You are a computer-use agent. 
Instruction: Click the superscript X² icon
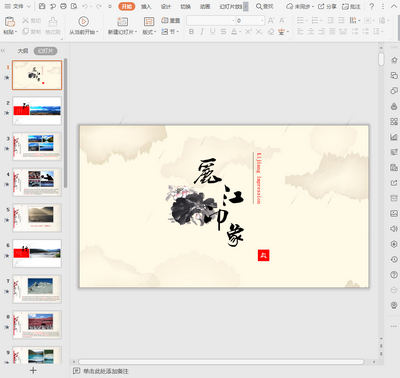[x=248, y=32]
